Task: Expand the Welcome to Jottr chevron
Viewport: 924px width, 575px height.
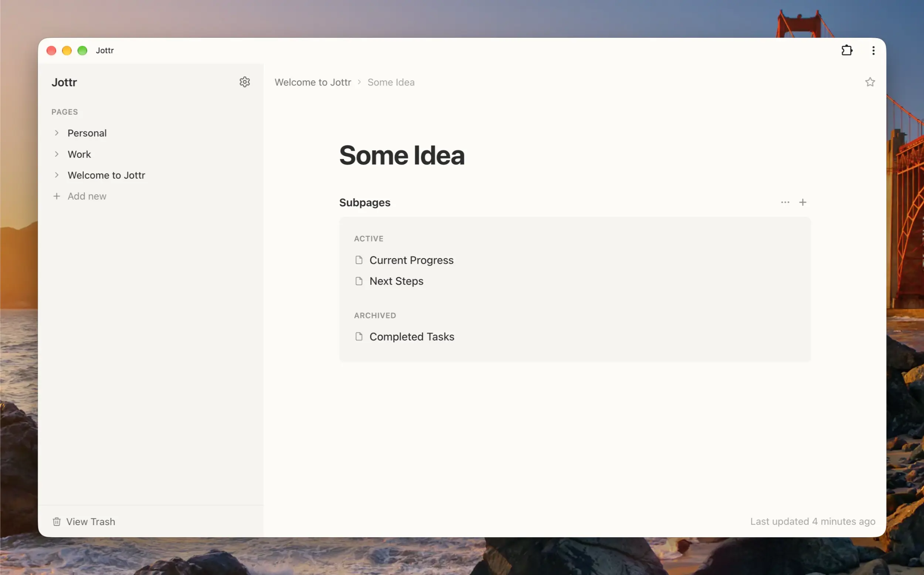Action: point(57,175)
